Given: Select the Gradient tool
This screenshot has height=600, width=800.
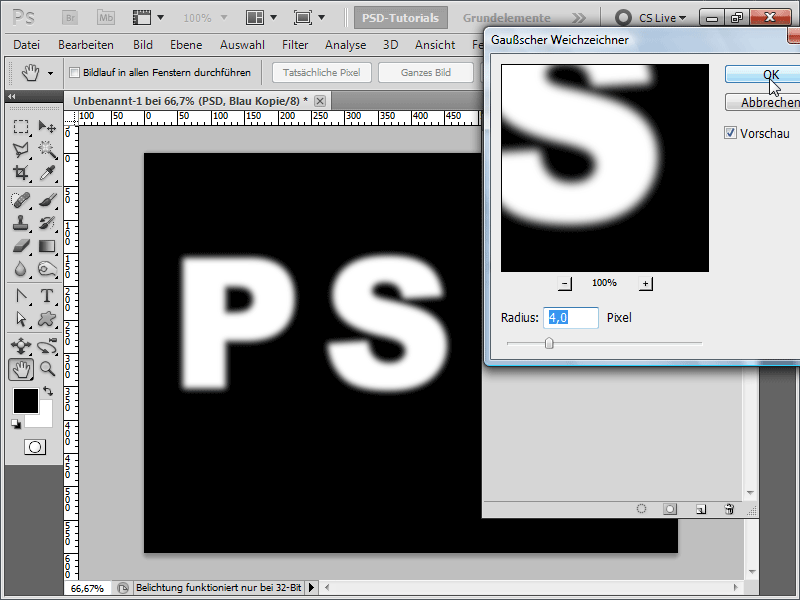Looking at the screenshot, I should click(x=47, y=246).
